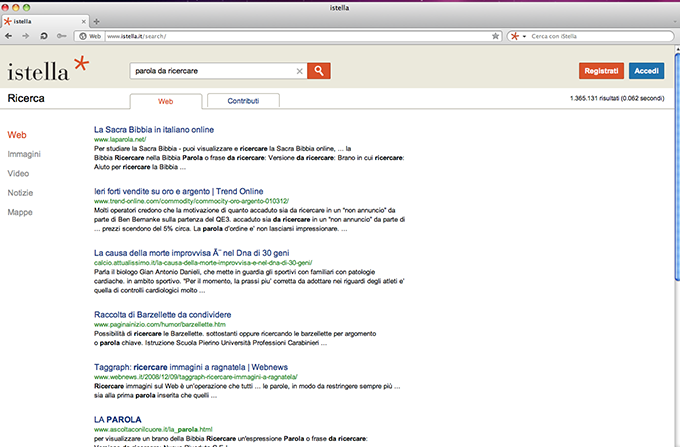This screenshot has width=680, height=447.
Task: Open the www.webnews.it taggraph URL link
Action: (196, 377)
